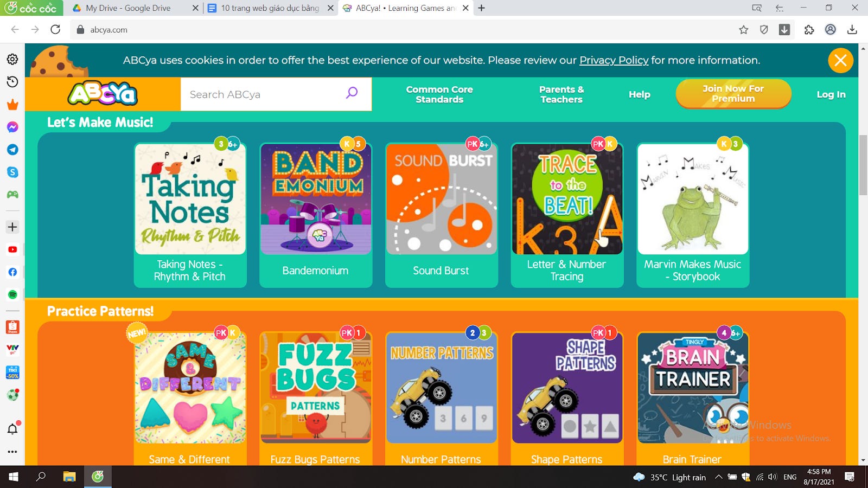This screenshot has height=488, width=868.
Task: Click the search magnifier icon in ABCya search
Action: [352, 93]
